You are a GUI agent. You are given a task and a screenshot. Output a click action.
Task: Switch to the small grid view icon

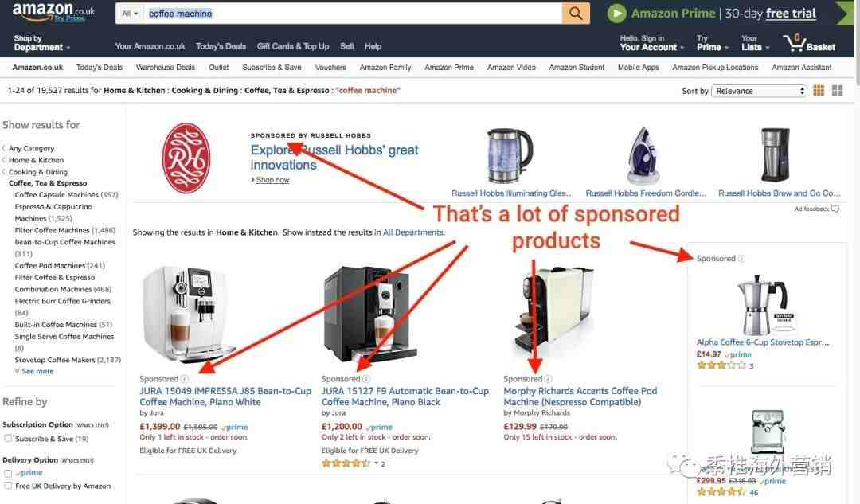tap(819, 91)
